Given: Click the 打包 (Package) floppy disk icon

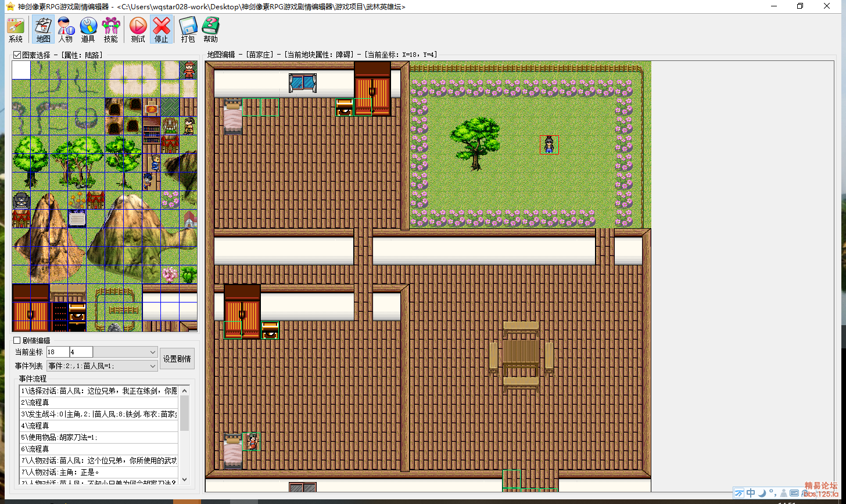Looking at the screenshot, I should pyautogui.click(x=188, y=30).
